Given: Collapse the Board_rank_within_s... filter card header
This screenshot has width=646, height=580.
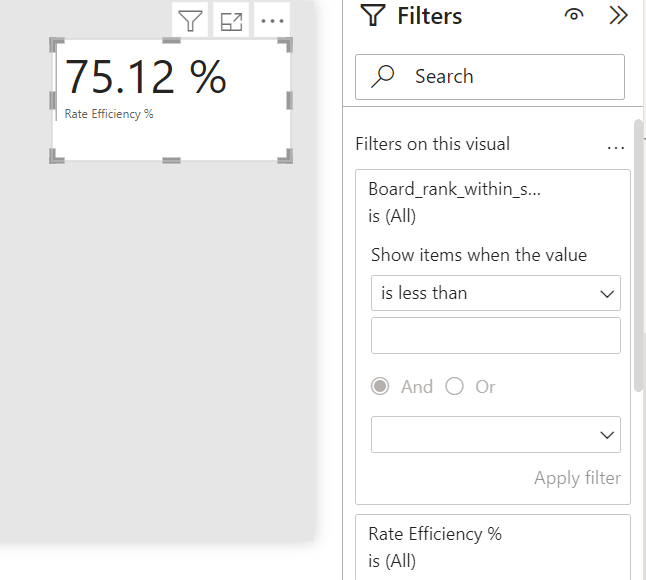Looking at the screenshot, I should [x=493, y=202].
